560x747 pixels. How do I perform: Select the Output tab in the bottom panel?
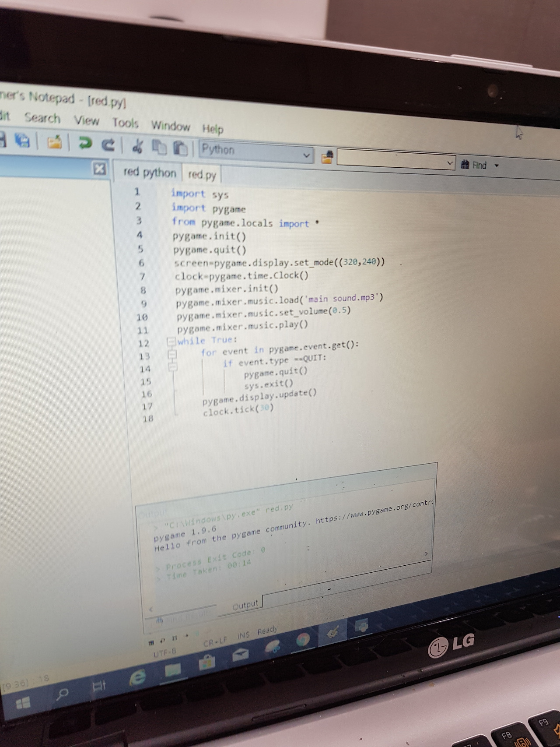245,605
